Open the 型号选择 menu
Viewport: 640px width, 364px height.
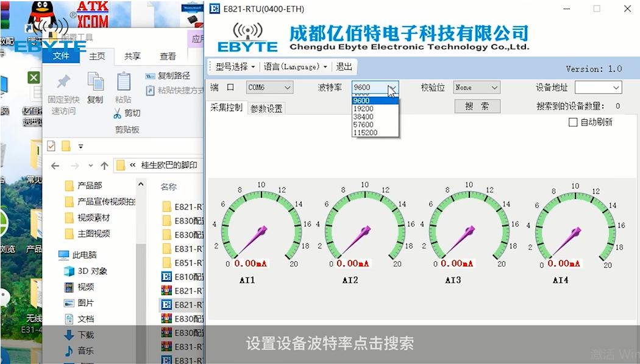235,67
